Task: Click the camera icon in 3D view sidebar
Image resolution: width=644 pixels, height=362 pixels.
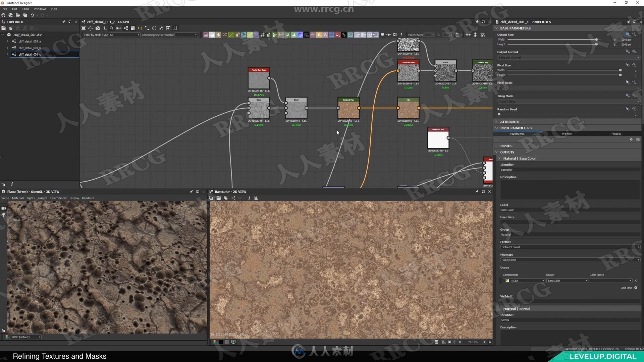Action: tap(4, 208)
